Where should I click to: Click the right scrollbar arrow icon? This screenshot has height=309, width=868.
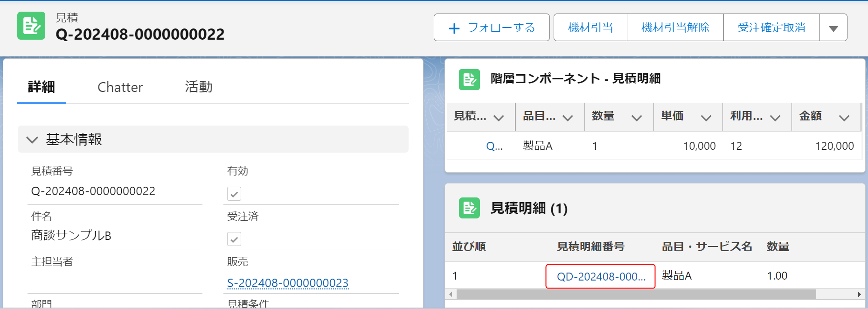[859, 294]
